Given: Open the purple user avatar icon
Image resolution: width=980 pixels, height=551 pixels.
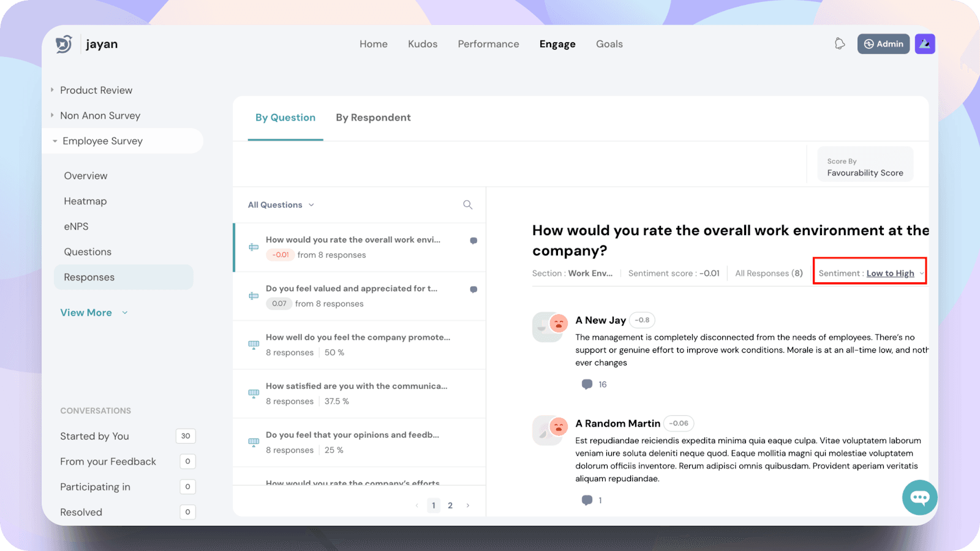Looking at the screenshot, I should (x=924, y=44).
